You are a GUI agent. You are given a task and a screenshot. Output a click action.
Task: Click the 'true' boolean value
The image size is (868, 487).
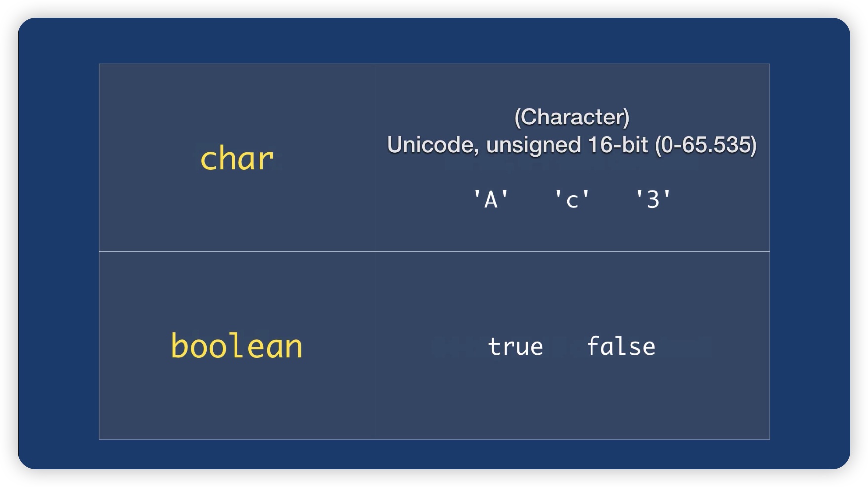pos(515,346)
